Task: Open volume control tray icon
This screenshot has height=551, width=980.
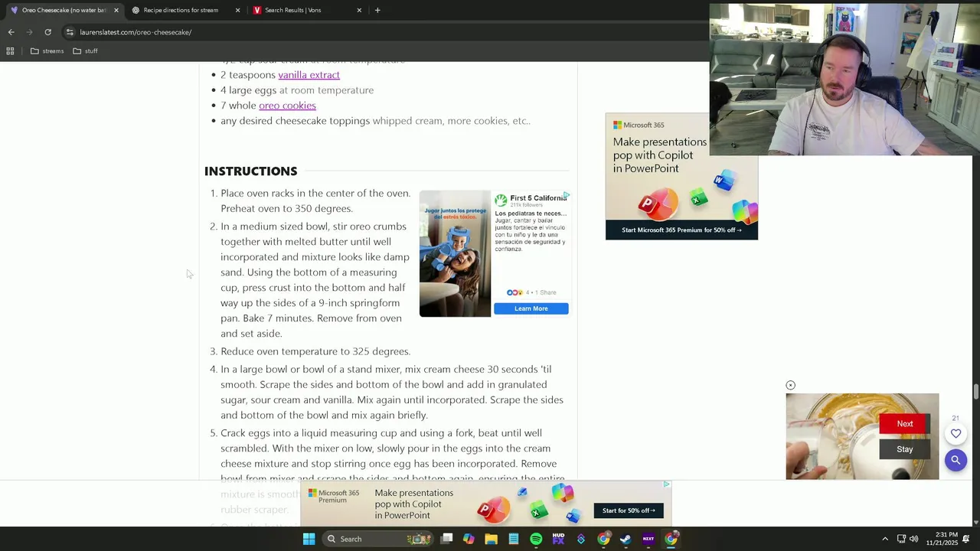Action: coord(914,539)
